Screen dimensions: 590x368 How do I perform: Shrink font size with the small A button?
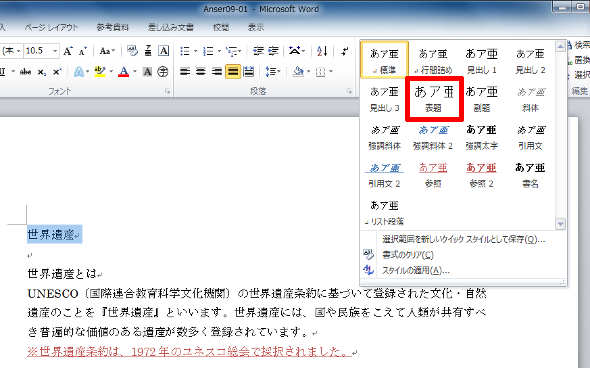(x=83, y=51)
